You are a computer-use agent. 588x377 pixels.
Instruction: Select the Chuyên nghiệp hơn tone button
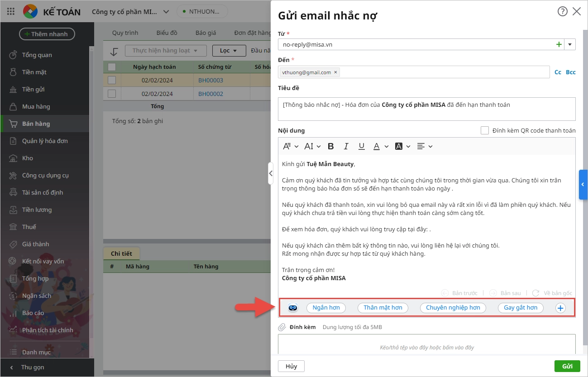pos(453,308)
